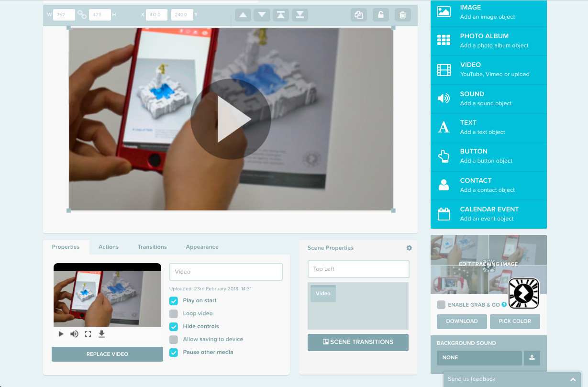
Task: Click the Pick Color button
Action: click(515, 321)
